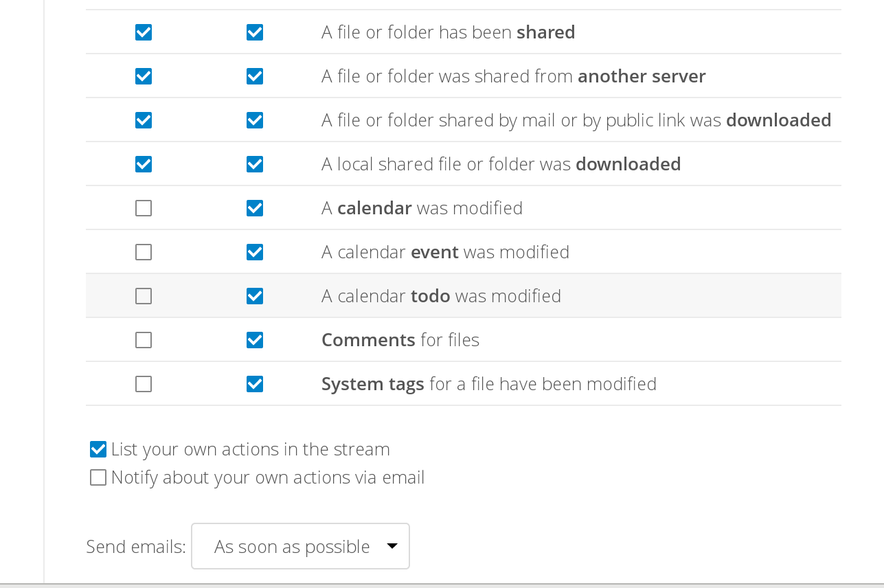Viewport: 884px width, 588px height.
Task: Uncheck right checkbox for public link downloaded row
Action: pos(255,120)
